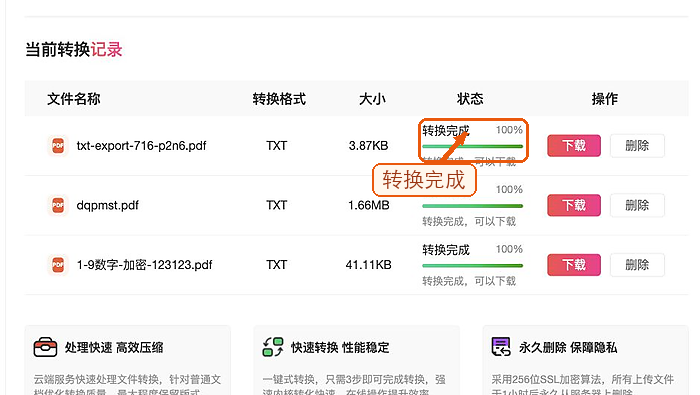Download the converted dqpmst.pdf file
The image size is (700, 395).
[x=574, y=205]
